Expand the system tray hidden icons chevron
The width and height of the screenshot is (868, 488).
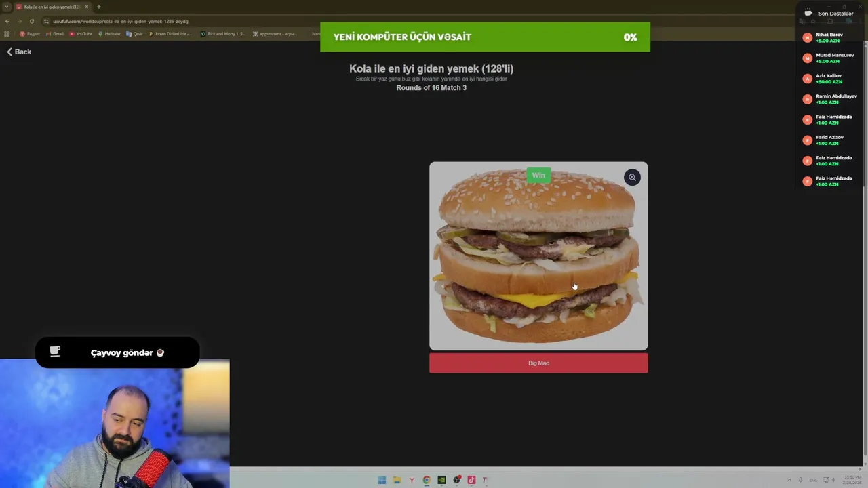(x=789, y=480)
